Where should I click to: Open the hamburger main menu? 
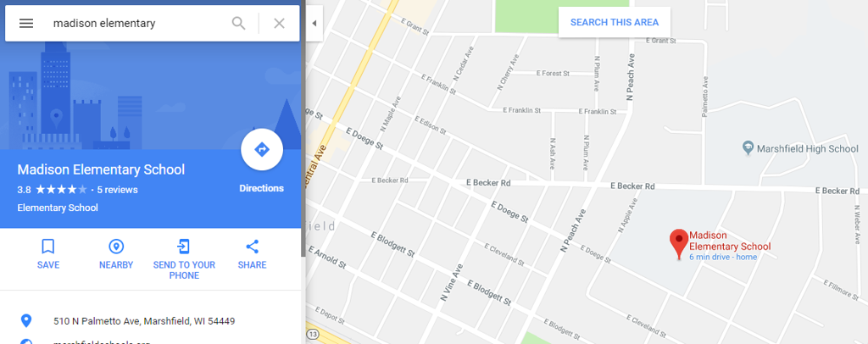pyautogui.click(x=26, y=23)
